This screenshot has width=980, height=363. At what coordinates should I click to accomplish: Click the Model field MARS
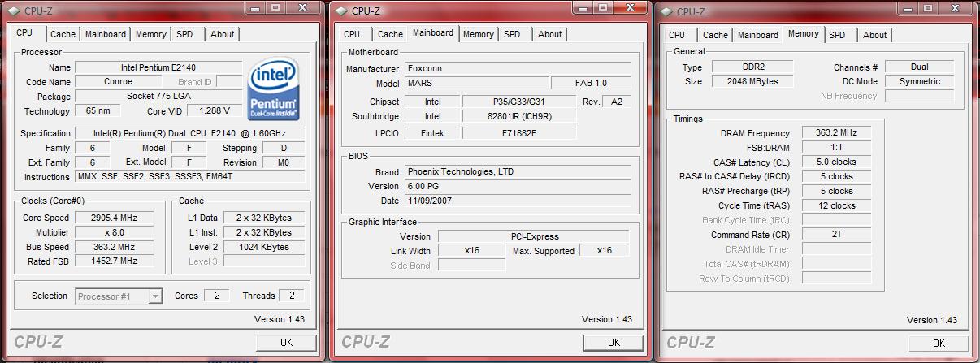pos(476,83)
